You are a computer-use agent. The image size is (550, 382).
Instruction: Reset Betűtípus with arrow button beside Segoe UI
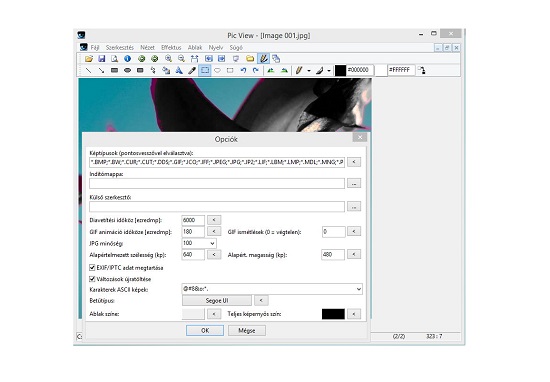(x=261, y=300)
